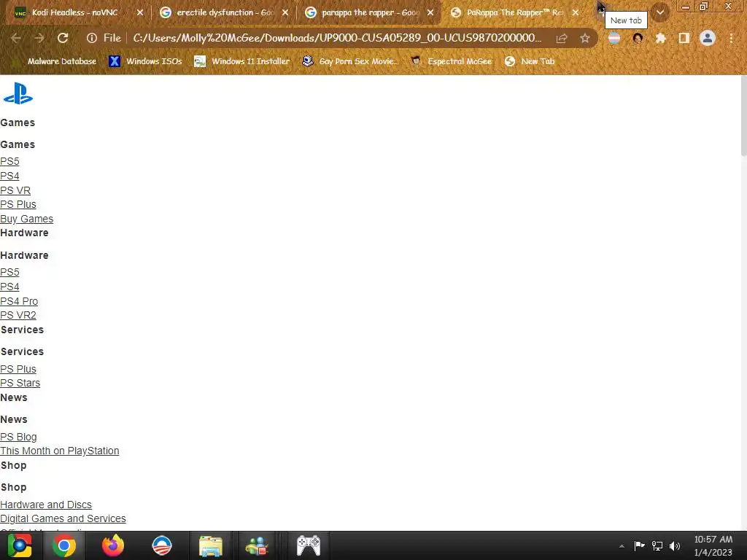Open the PS VR2 link
Screen dimensions: 747x560
coord(18,315)
